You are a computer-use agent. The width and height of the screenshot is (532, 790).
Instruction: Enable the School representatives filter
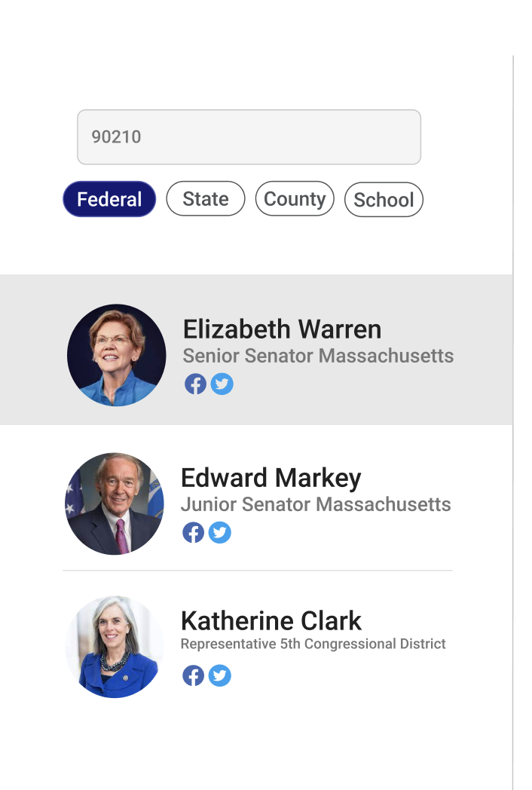384,199
